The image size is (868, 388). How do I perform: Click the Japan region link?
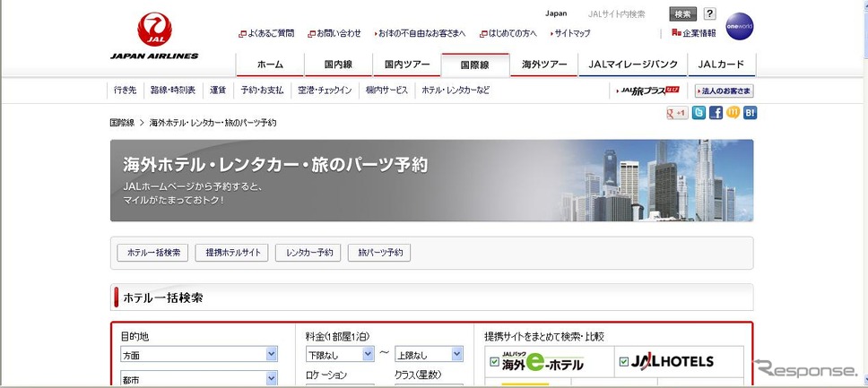click(556, 13)
